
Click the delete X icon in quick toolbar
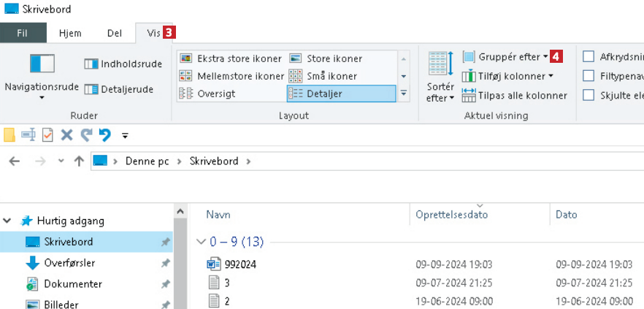67,135
